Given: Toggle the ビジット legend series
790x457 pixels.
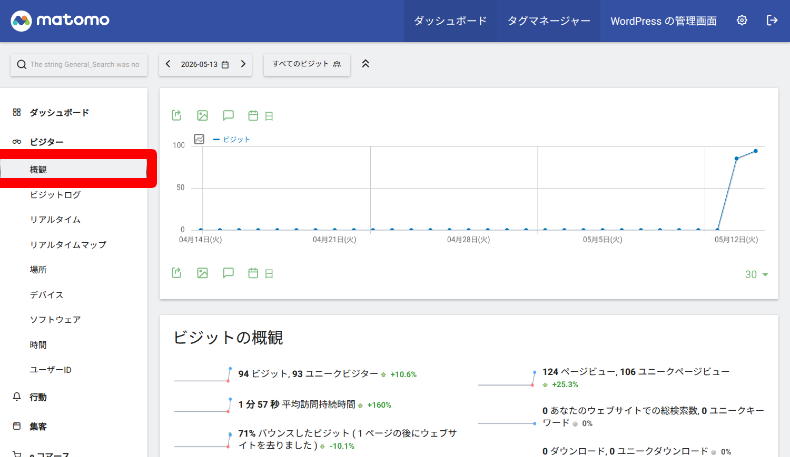Looking at the screenshot, I should tap(231, 140).
